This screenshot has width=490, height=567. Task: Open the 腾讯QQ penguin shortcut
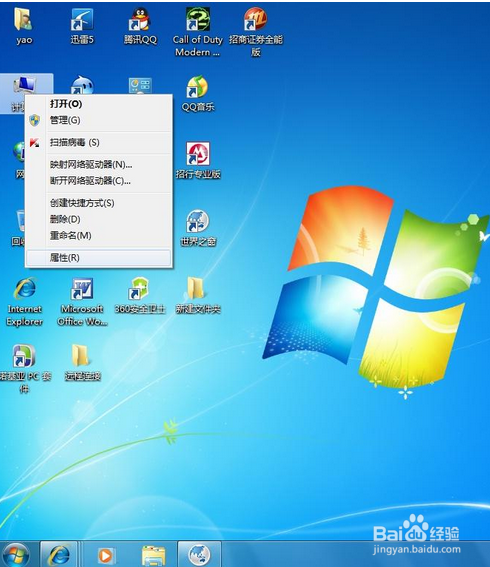click(x=140, y=20)
